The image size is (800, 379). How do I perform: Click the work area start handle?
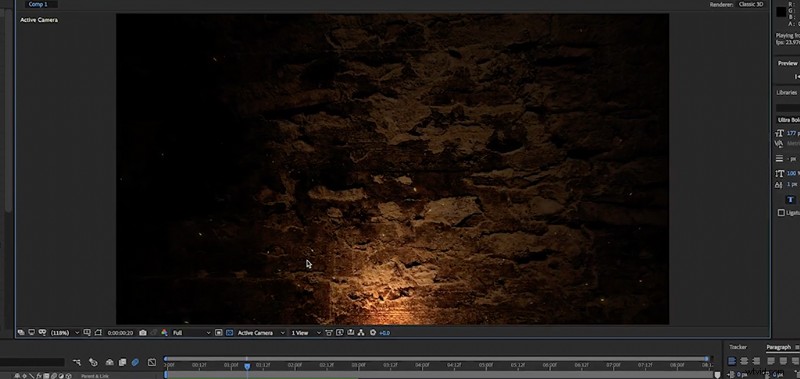(166, 374)
